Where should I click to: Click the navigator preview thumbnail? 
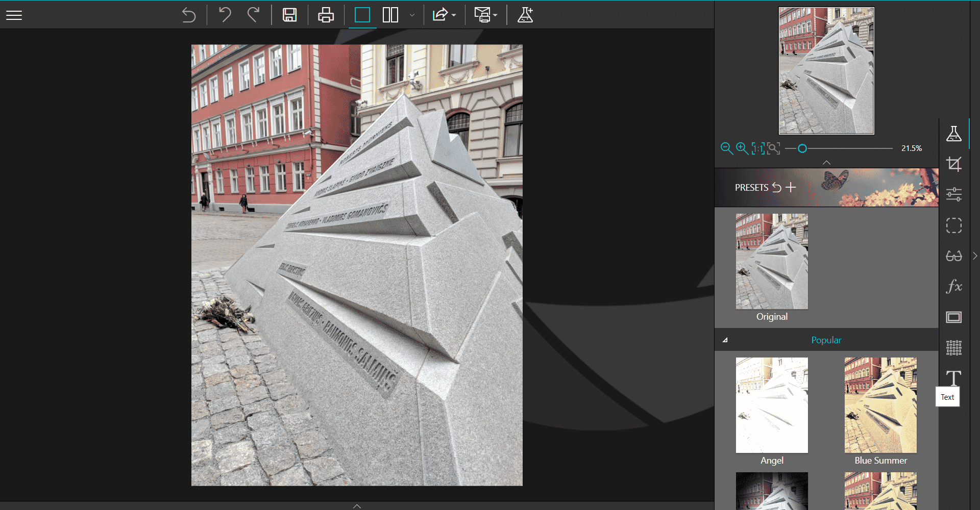pyautogui.click(x=826, y=71)
